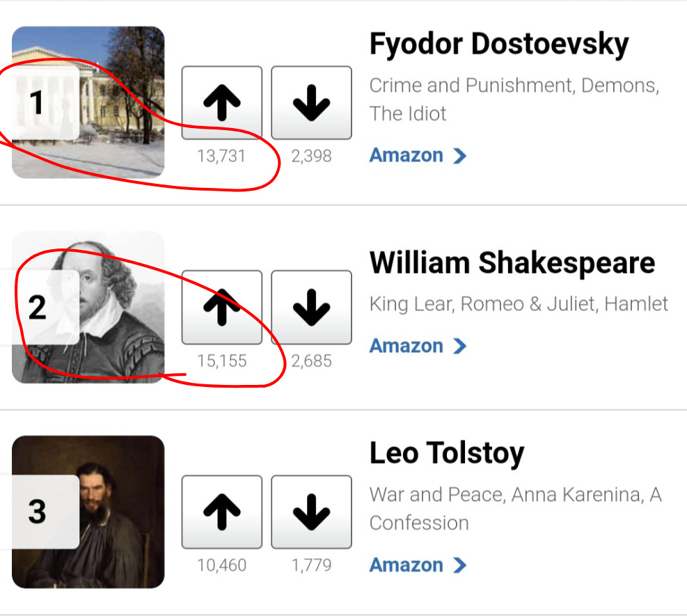Click the rank 2 badge
Image resolution: width=687 pixels, height=616 pixels.
(38, 307)
